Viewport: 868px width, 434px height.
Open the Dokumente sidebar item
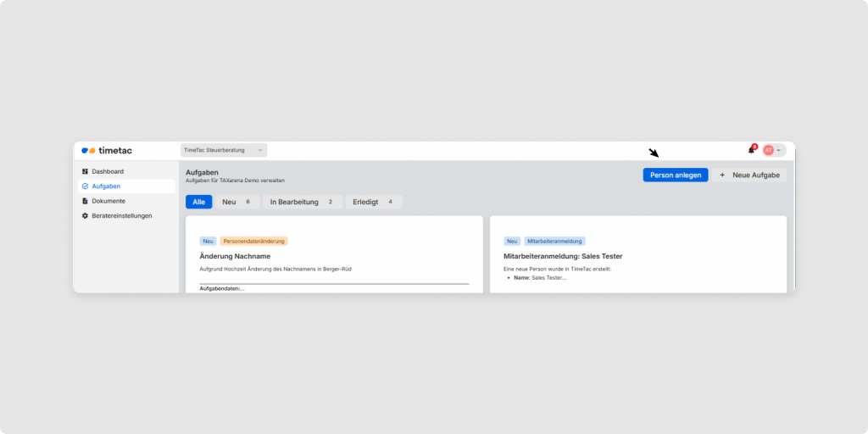point(108,201)
